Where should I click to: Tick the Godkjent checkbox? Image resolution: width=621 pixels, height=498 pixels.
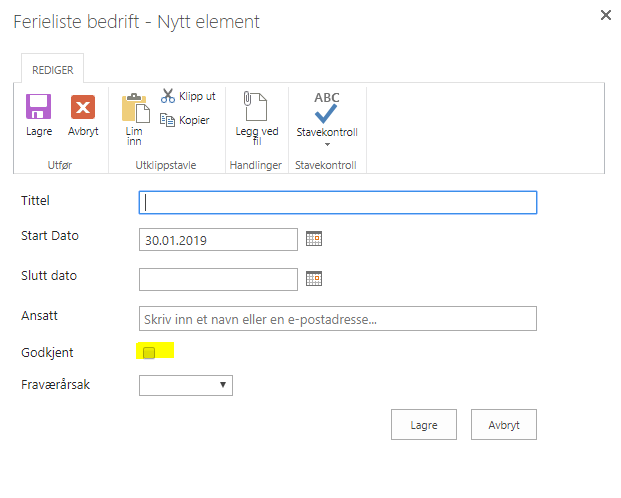coord(149,352)
